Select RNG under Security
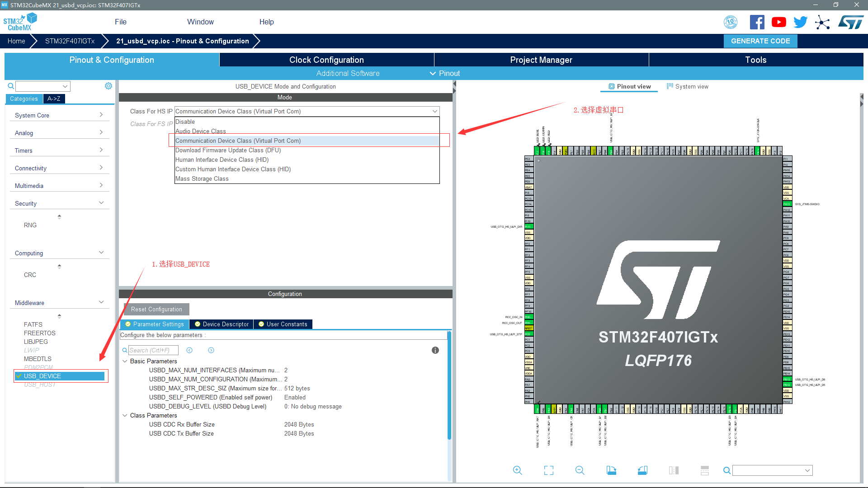Screen dimensions: 868x488 30,225
